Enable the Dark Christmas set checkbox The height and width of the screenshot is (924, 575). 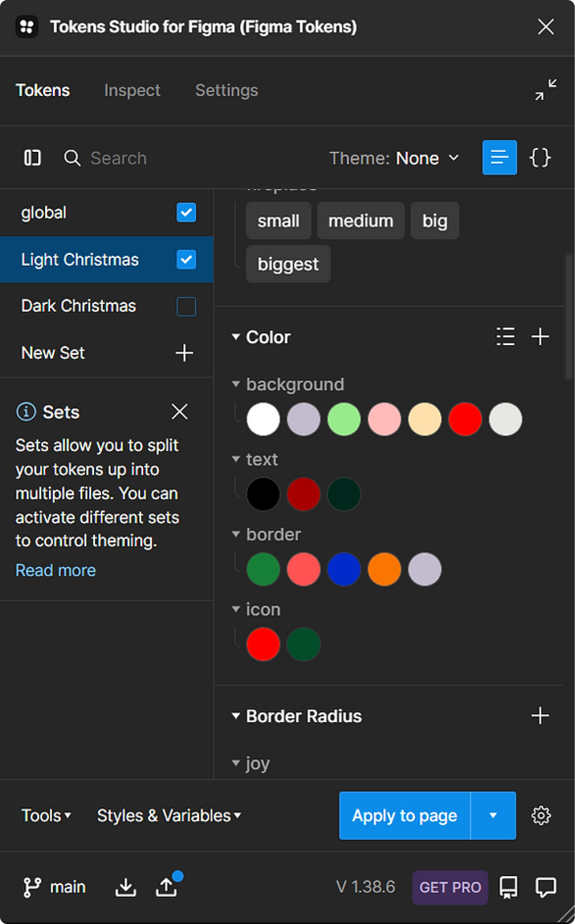pyautogui.click(x=186, y=306)
